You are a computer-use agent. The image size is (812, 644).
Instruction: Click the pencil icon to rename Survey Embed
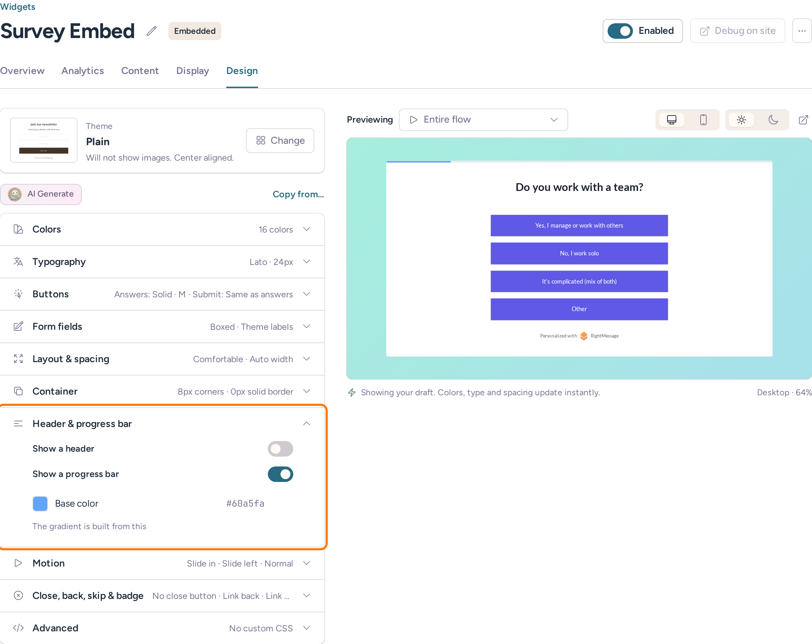(x=152, y=31)
